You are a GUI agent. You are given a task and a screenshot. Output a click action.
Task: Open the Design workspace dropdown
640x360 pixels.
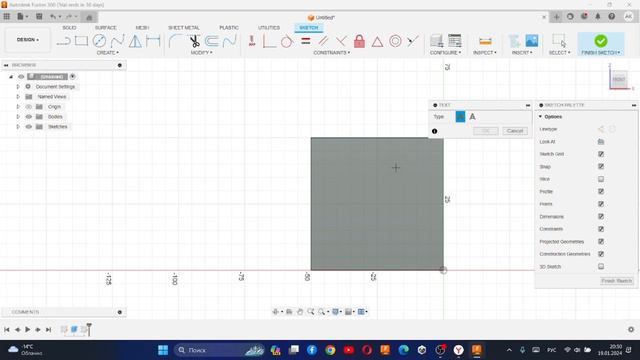pyautogui.click(x=28, y=40)
